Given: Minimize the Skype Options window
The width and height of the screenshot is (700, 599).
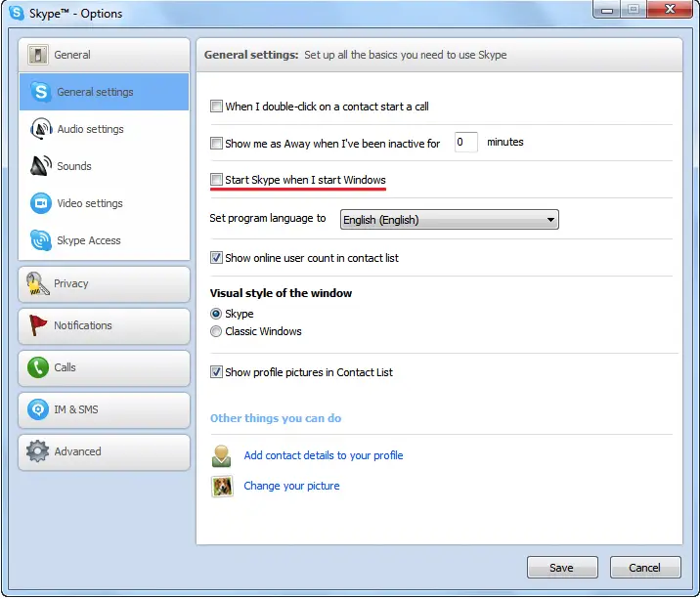Looking at the screenshot, I should click(x=607, y=9).
